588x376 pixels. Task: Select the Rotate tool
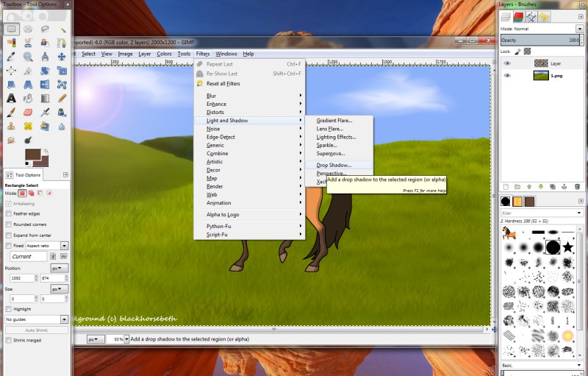(45, 71)
